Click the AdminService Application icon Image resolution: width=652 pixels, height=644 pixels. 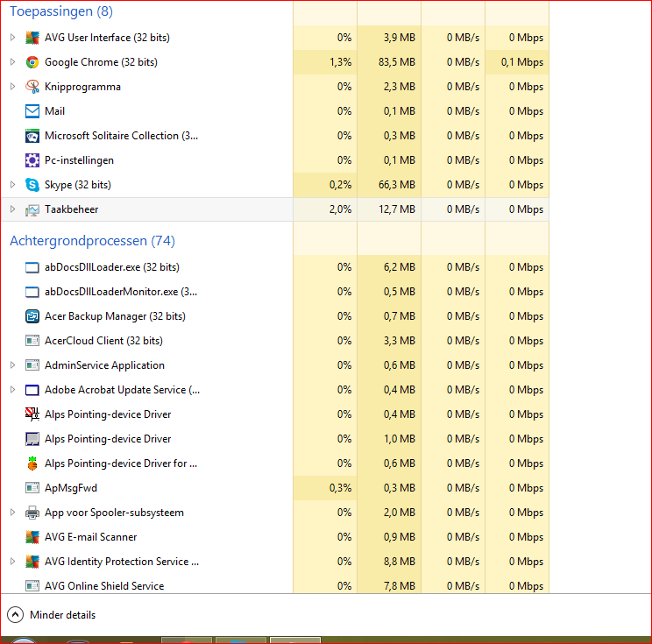click(x=32, y=365)
